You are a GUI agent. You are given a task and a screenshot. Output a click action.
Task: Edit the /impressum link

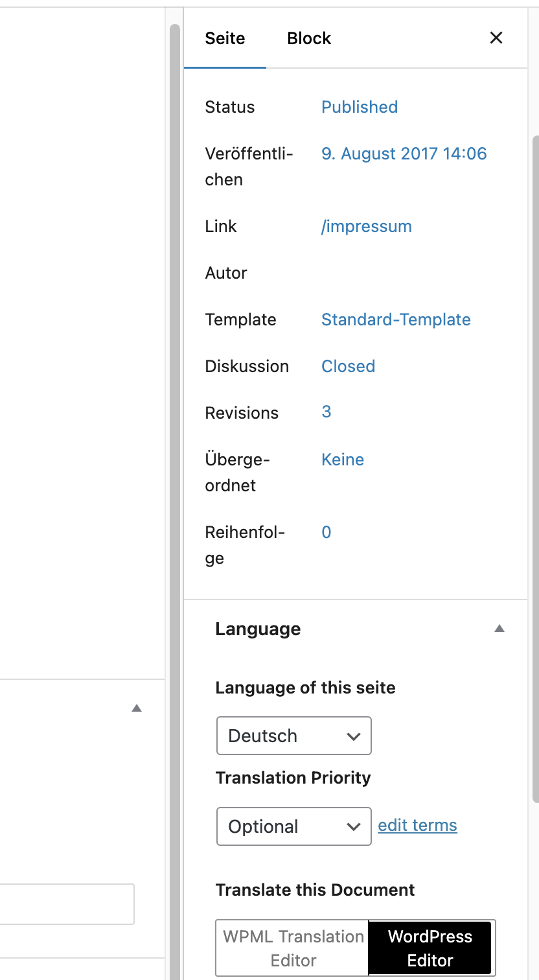coord(367,226)
